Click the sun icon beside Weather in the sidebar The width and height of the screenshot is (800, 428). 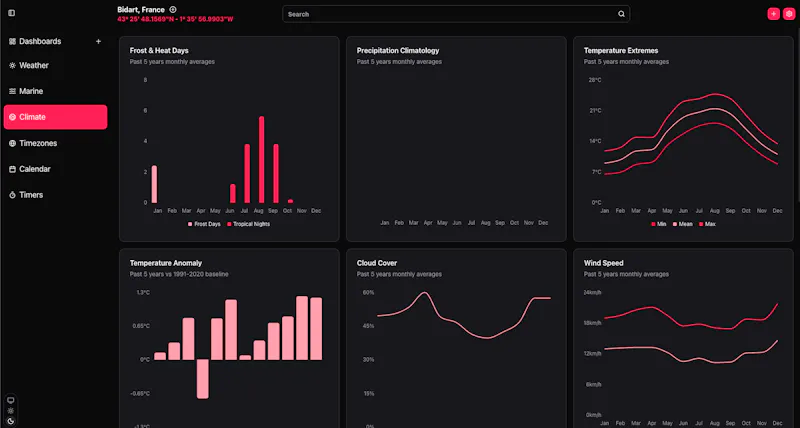12,66
